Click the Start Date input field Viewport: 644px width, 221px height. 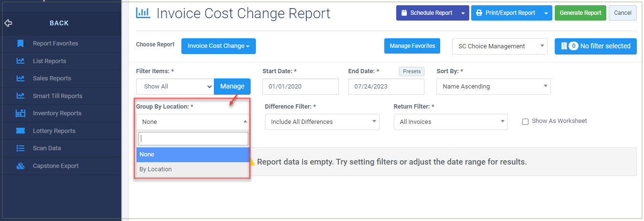click(301, 87)
